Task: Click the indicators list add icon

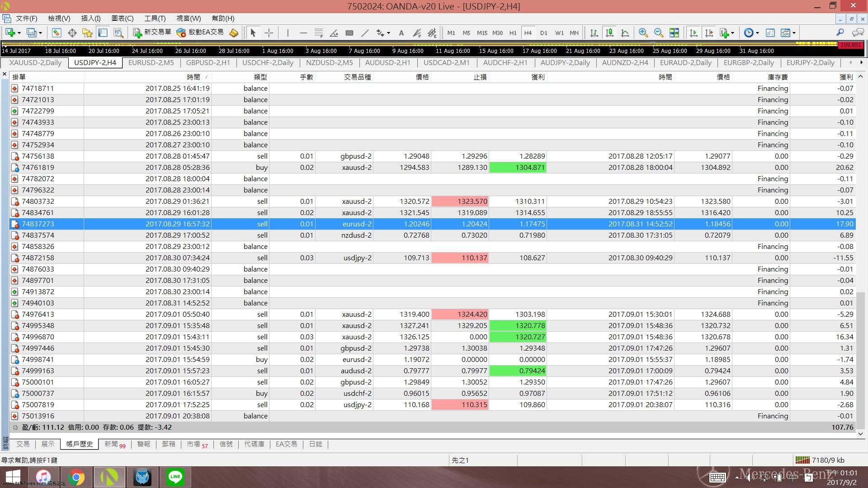Action: pos(724,33)
